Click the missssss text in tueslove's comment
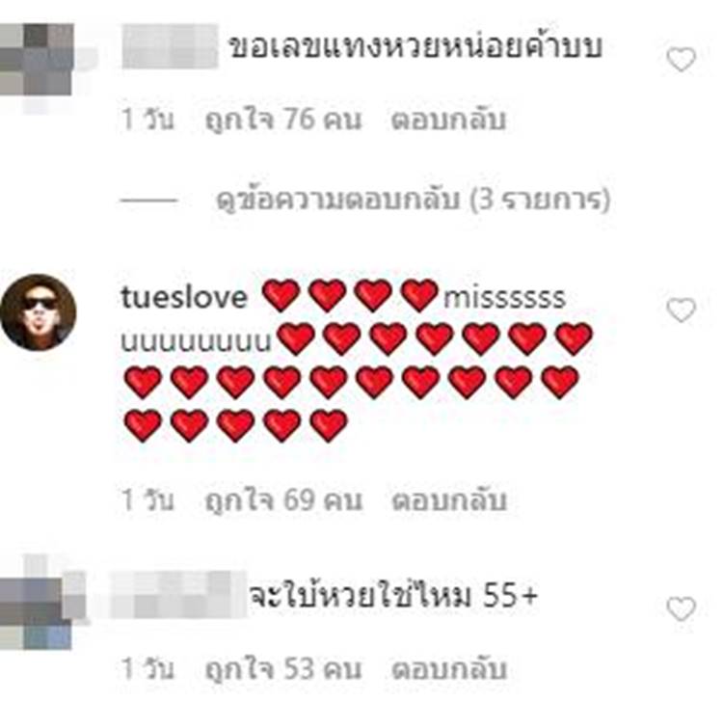The width and height of the screenshot is (723, 728). pyautogui.click(x=504, y=298)
